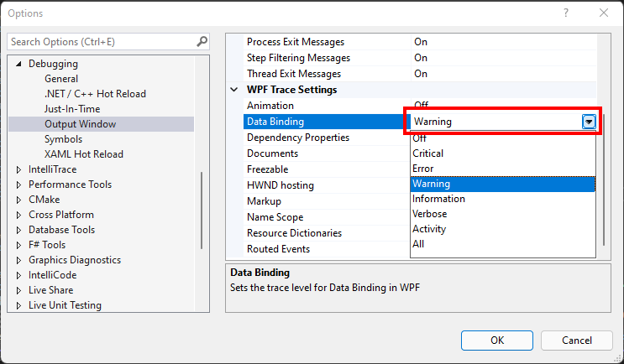Expand the IntelliCode node

(18, 275)
